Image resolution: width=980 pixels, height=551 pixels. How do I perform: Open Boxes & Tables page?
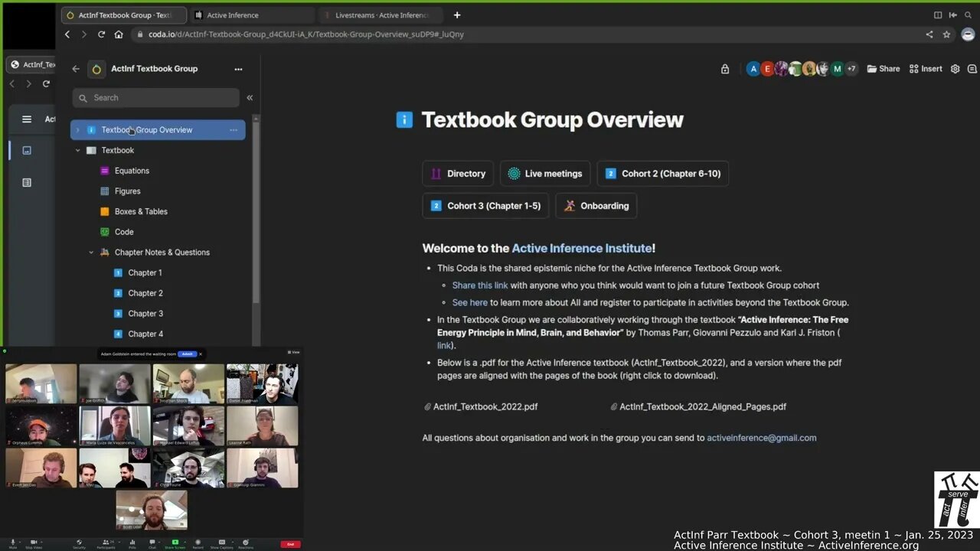[140, 211]
